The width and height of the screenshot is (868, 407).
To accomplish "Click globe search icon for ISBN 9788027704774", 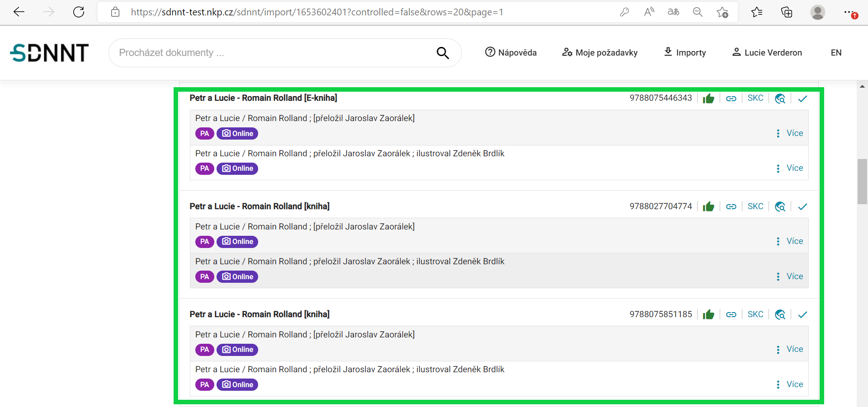I will 780,206.
